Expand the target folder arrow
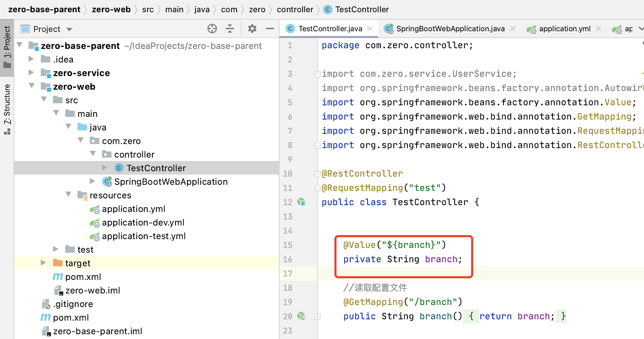Viewport: 644px width, 339px height. pyautogui.click(x=44, y=263)
